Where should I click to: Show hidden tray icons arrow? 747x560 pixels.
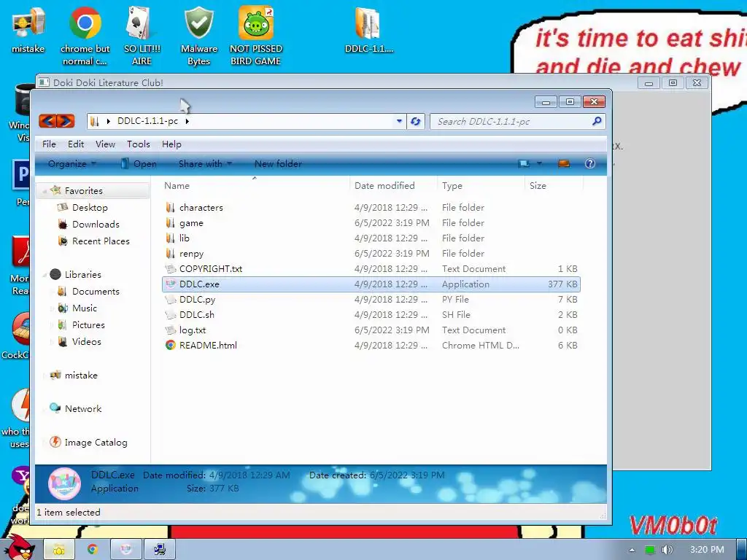[632, 550]
